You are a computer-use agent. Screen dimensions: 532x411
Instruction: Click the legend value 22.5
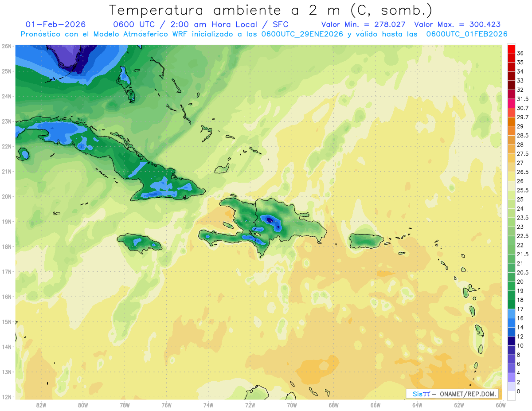[x=522, y=236]
